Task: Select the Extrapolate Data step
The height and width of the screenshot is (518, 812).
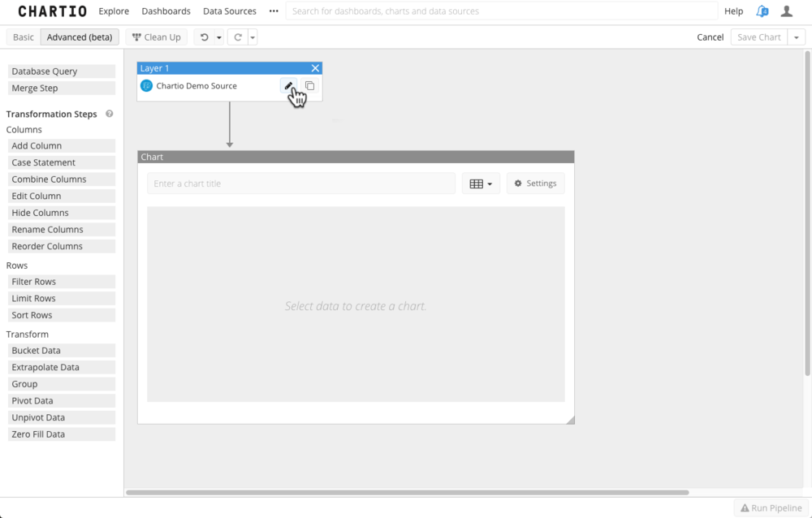Action: coord(62,367)
